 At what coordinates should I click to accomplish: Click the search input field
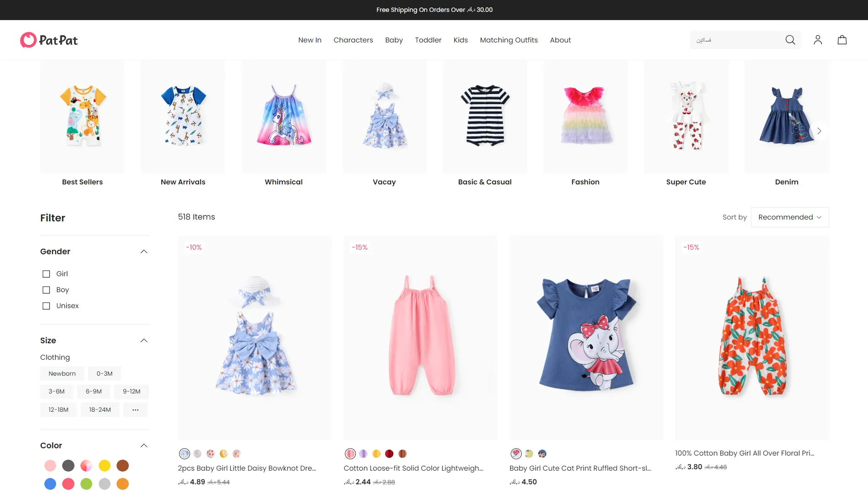point(736,40)
